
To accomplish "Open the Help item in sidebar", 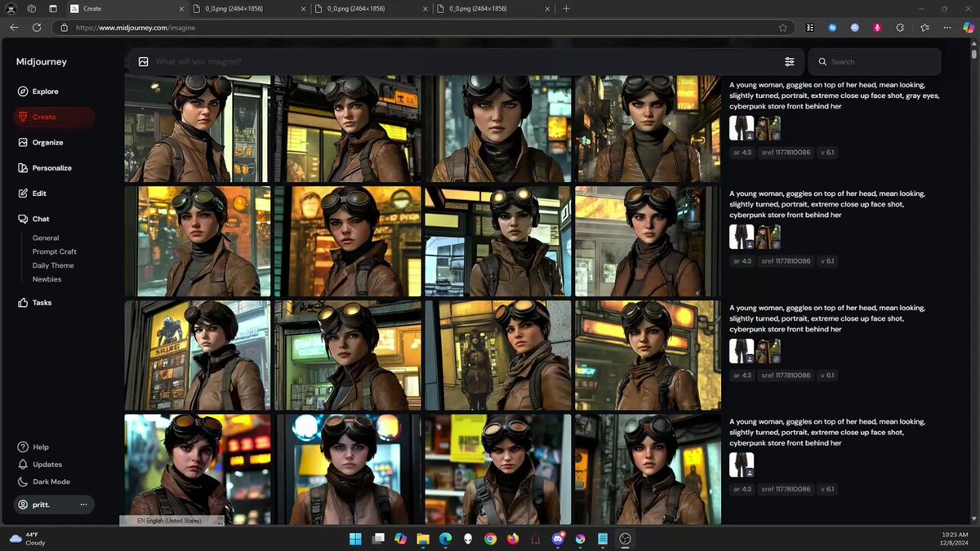I will click(x=33, y=447).
